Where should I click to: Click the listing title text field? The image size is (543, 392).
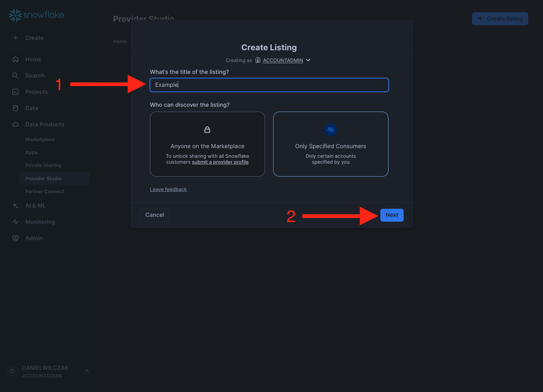[269, 85]
